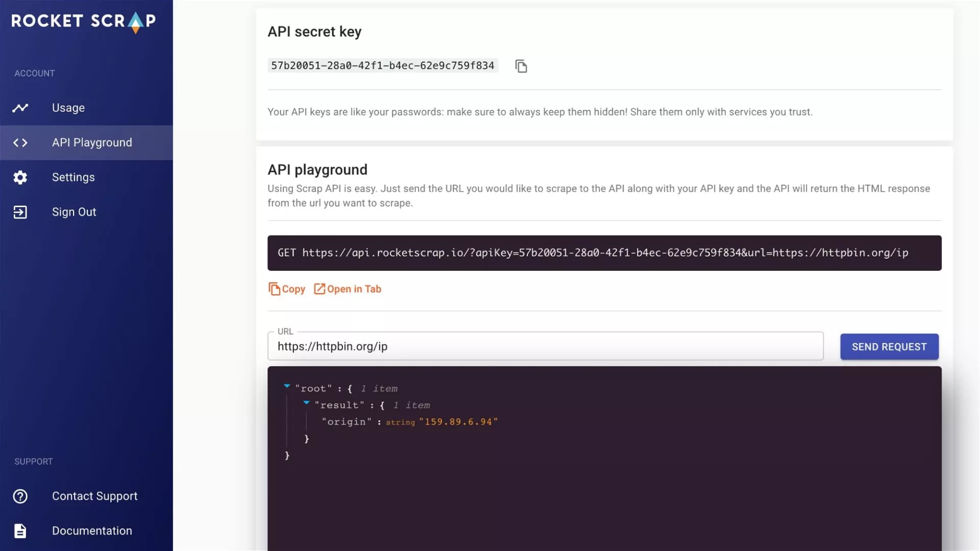Collapse the "result" JSON node
This screenshot has height=551, width=980.
coord(306,403)
